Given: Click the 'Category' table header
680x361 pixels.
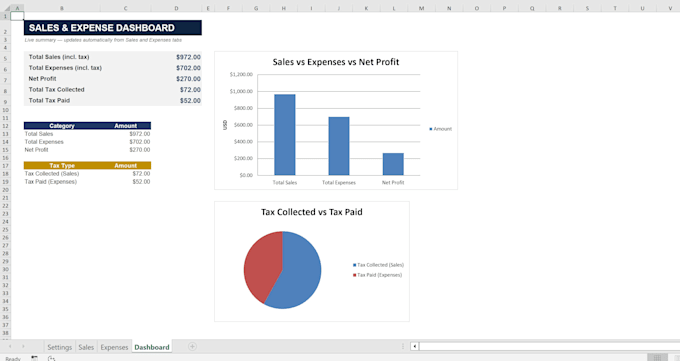Looking at the screenshot, I should tap(62, 126).
